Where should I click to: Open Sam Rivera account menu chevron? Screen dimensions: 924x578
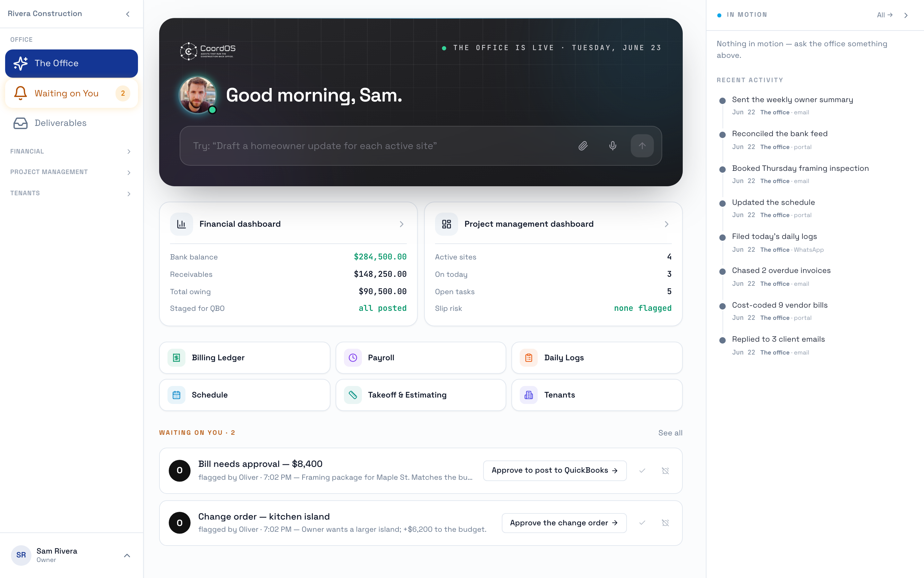click(x=127, y=556)
